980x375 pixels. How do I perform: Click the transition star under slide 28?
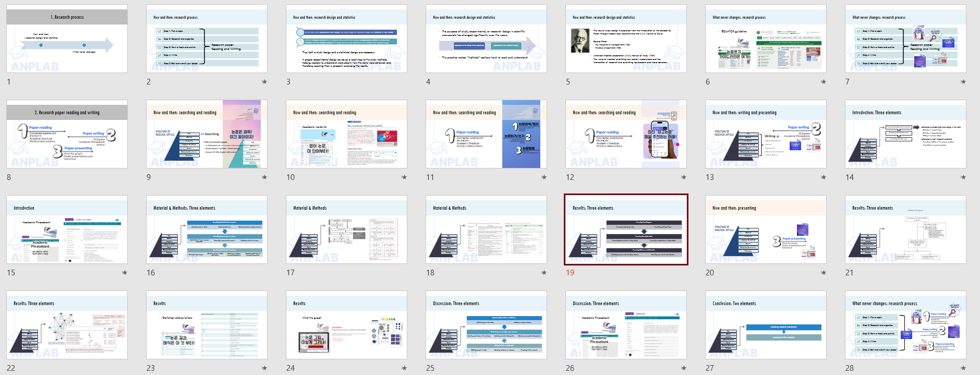click(963, 368)
